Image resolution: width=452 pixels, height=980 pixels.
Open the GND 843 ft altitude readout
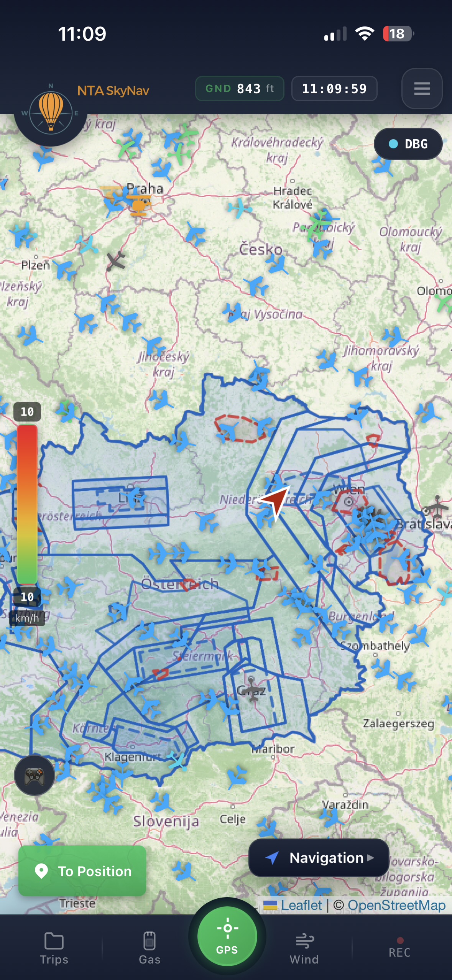(240, 89)
